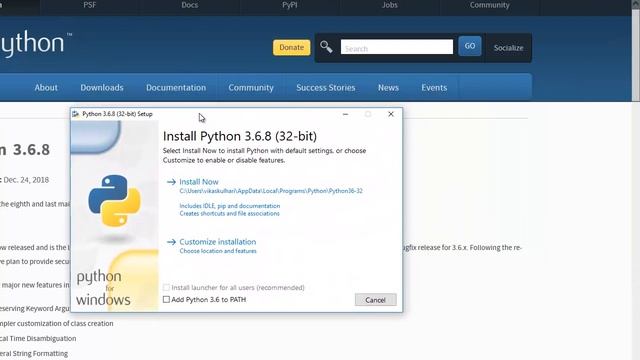Open the Events nav item
Screen dimensions: 640x360
[434, 88]
